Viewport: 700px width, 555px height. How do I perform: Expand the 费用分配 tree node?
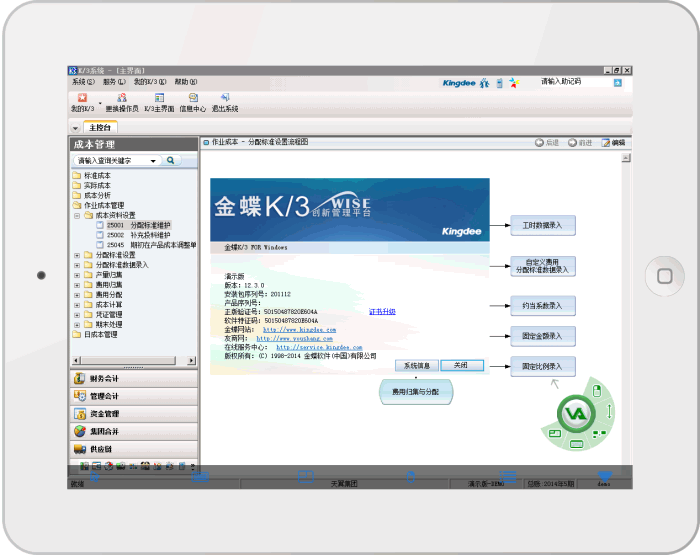77,295
